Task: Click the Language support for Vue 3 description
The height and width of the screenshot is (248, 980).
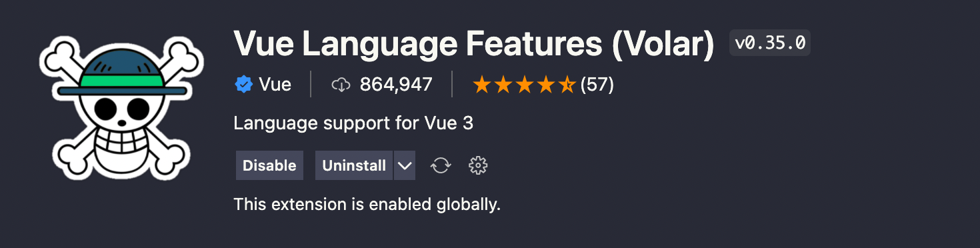Action: tap(353, 124)
